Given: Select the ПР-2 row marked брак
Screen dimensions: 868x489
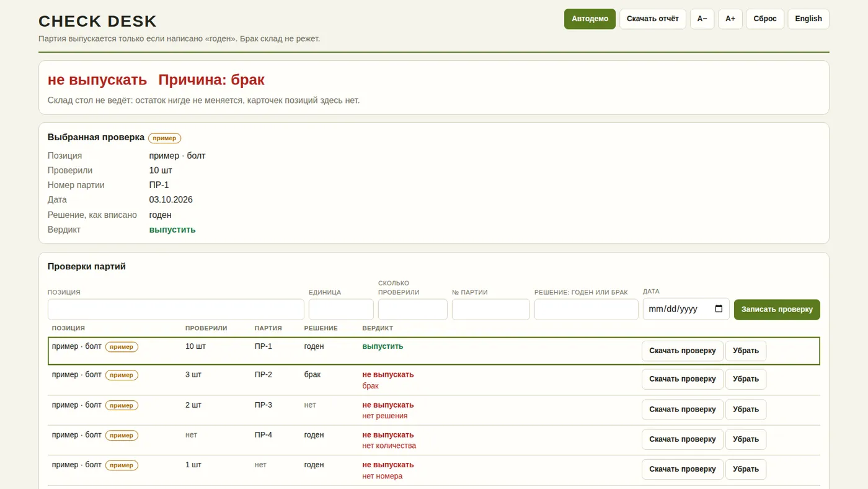Looking at the screenshot, I should click(x=434, y=380).
